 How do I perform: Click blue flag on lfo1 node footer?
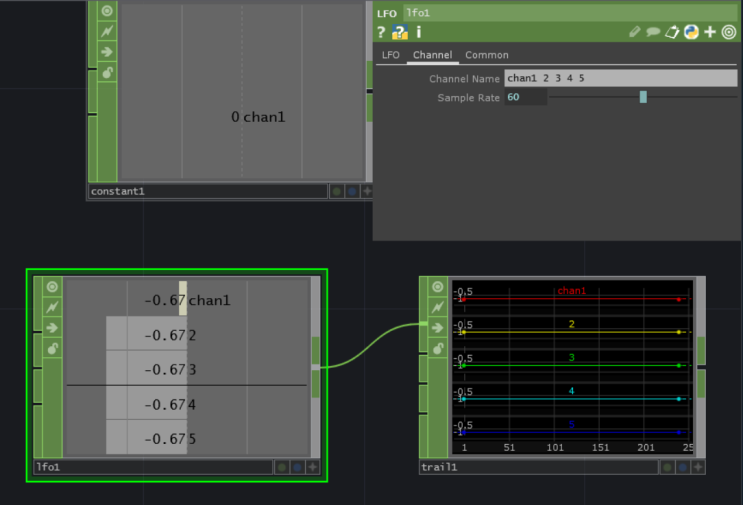pos(297,468)
